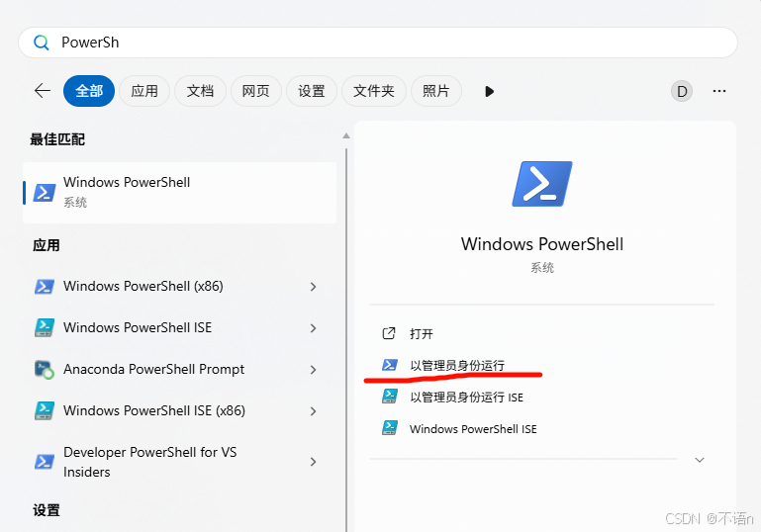761x532 pixels.
Task: Open the D user account avatar
Action: [x=682, y=91]
